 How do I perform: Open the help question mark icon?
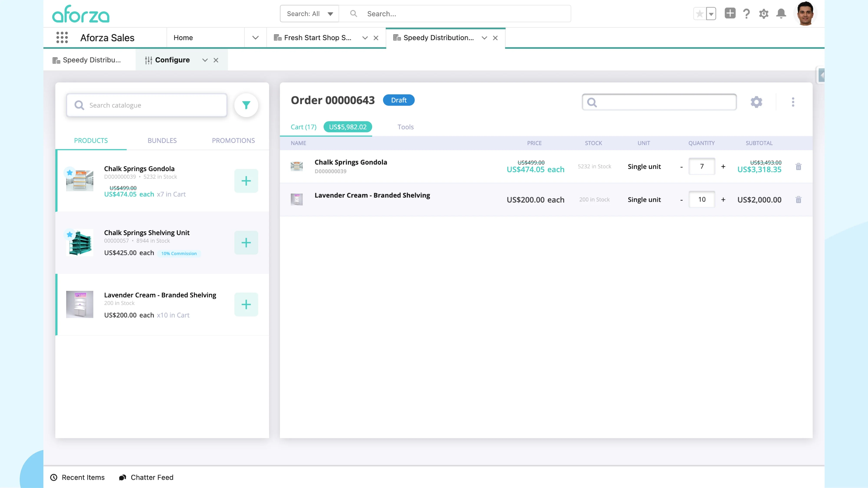[x=746, y=14]
